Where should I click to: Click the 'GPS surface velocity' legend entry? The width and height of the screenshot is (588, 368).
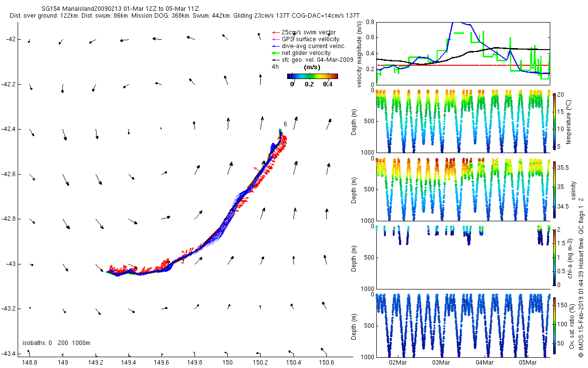click(311, 39)
